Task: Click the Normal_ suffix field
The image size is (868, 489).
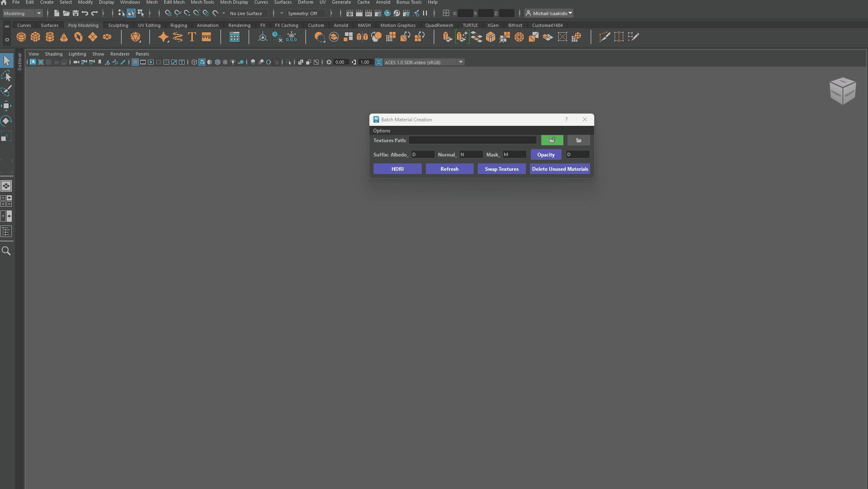Action: [471, 154]
